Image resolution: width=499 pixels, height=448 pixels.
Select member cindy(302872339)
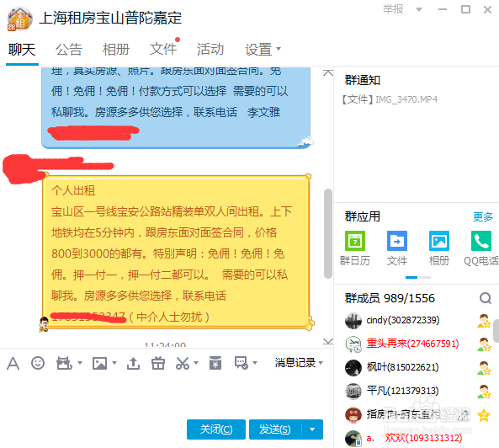(402, 320)
